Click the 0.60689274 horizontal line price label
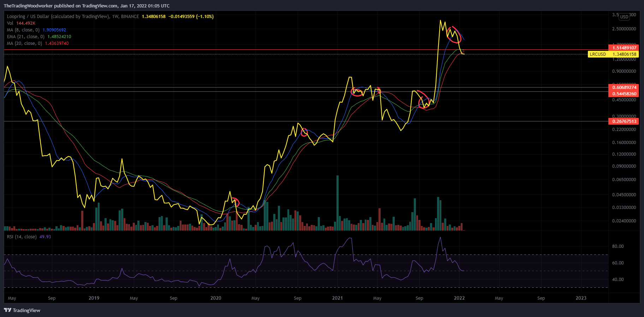Image resolution: width=644 pixels, height=317 pixels. click(624, 87)
